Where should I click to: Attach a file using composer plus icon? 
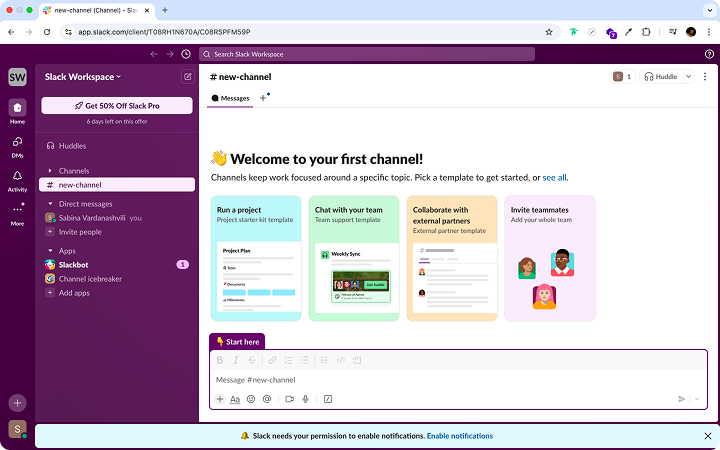coord(220,399)
